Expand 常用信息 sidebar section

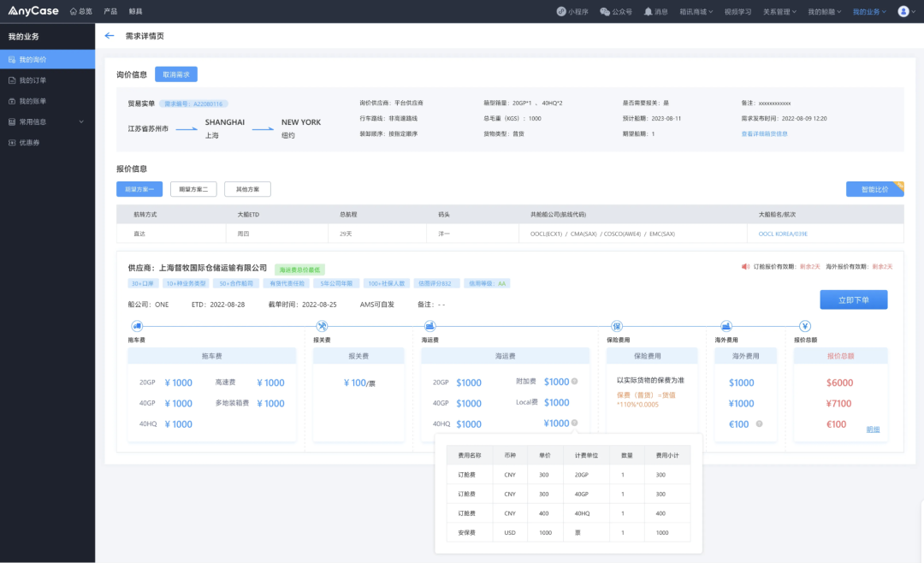pos(47,121)
